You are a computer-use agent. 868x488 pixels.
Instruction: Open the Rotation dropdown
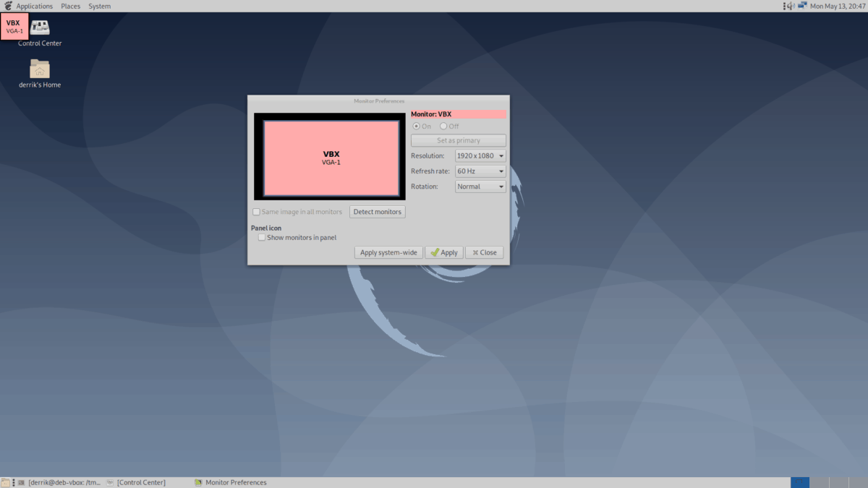[x=480, y=186]
